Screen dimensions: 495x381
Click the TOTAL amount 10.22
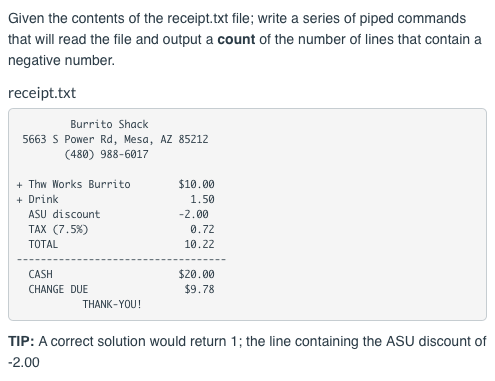(x=199, y=244)
